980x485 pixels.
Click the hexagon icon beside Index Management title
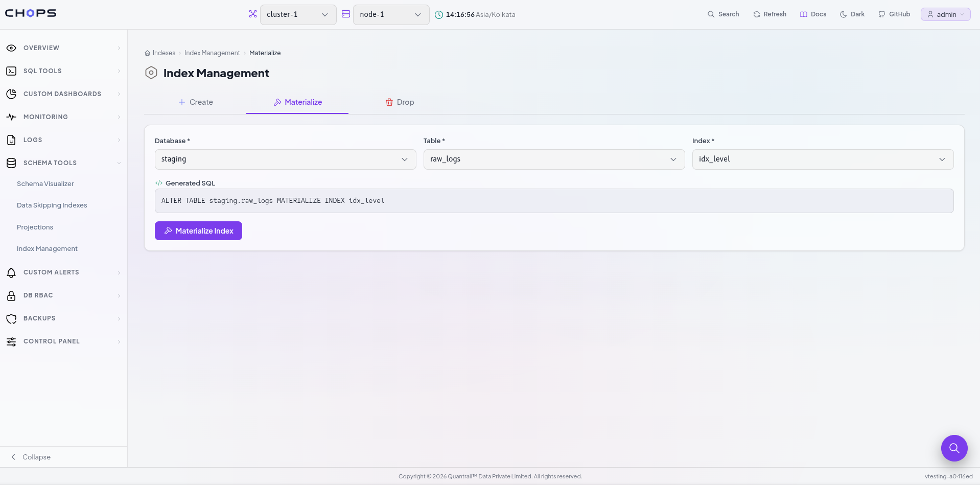[x=151, y=73]
